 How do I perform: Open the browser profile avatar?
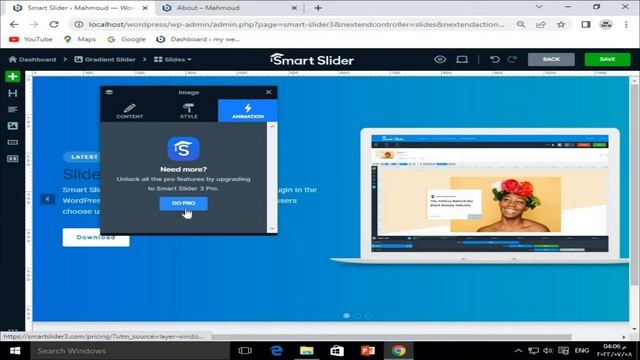606,24
